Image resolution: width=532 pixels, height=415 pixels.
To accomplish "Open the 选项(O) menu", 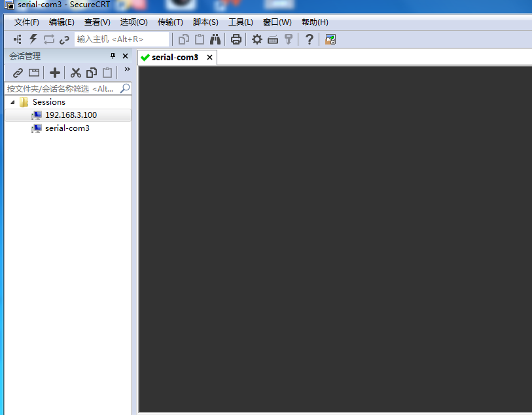I will [x=133, y=22].
